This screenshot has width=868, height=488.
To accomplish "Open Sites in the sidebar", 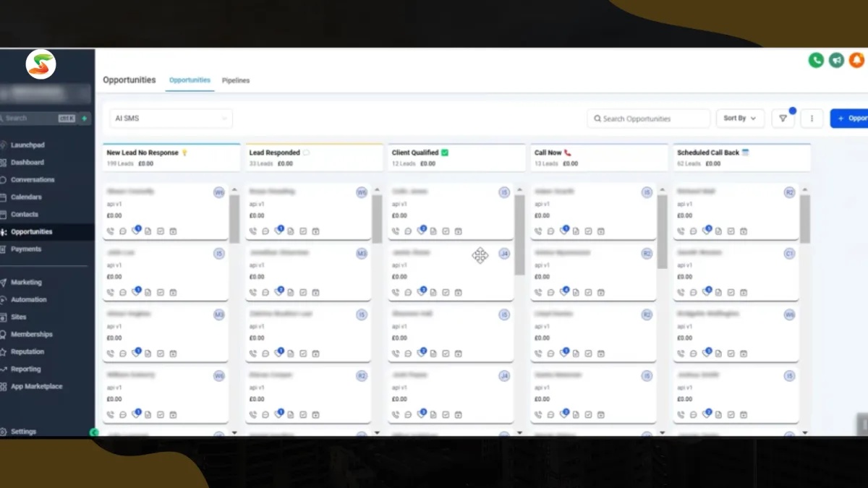I will (x=18, y=317).
